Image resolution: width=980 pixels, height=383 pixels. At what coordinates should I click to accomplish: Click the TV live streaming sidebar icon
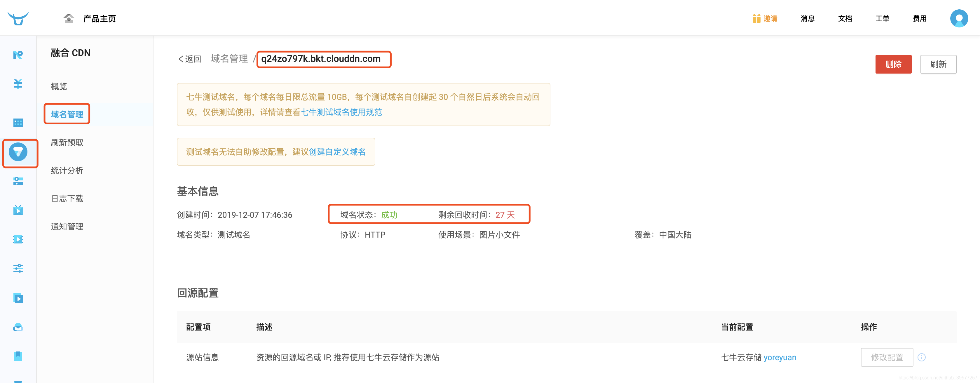[18, 210]
